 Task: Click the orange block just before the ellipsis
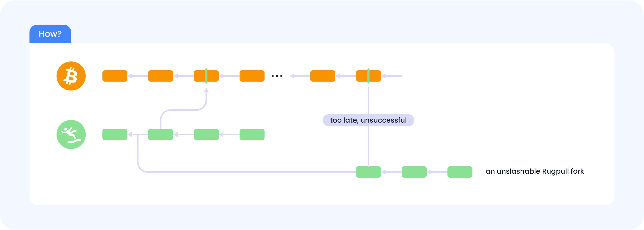click(252, 76)
